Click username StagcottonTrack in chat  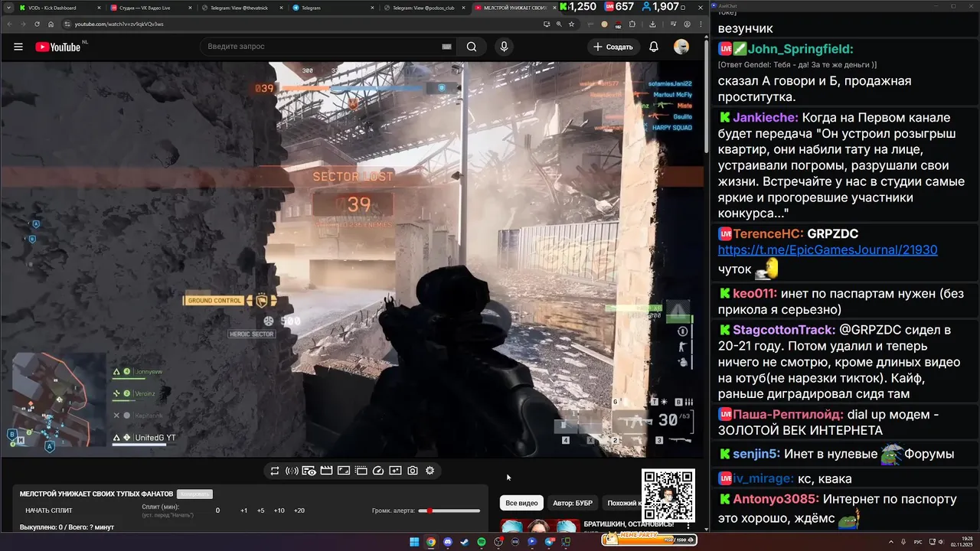click(783, 330)
